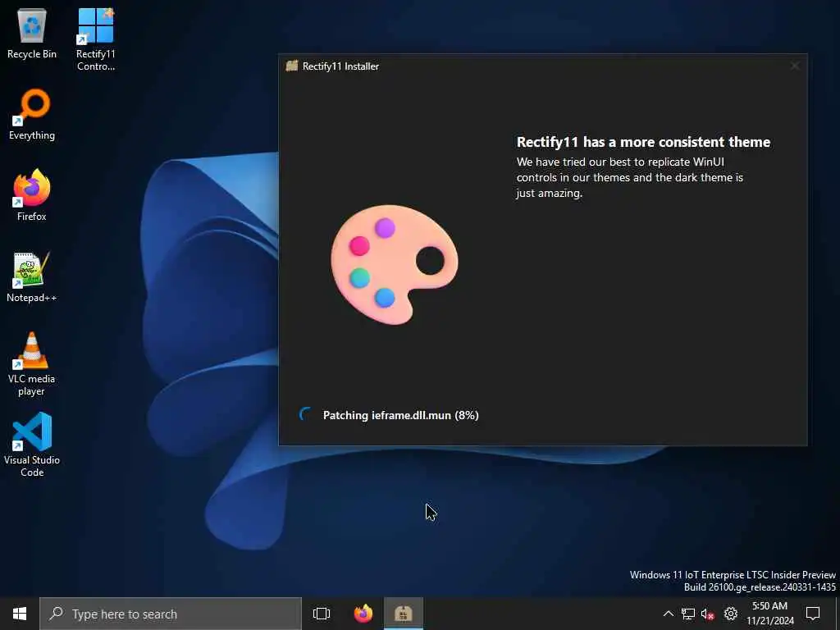
Task: Open the Rectify11 Control Center desktop shortcut
Action: click(95, 39)
